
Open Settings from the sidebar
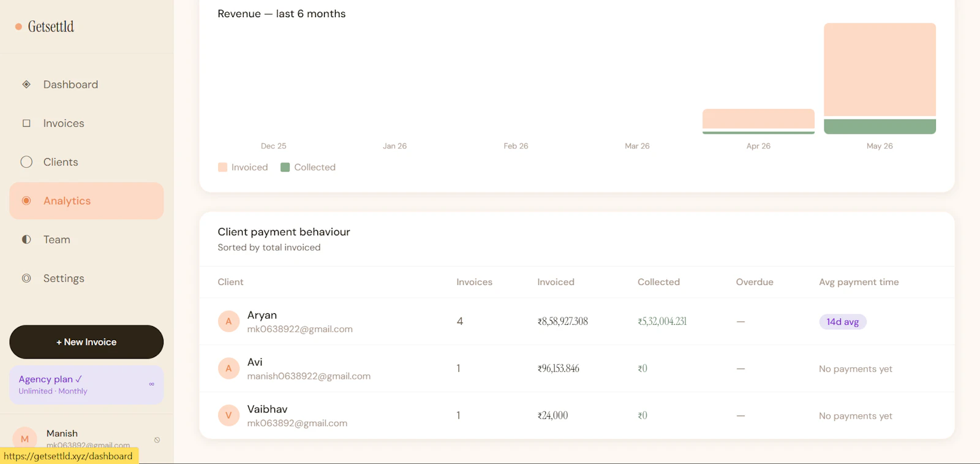tap(86, 278)
